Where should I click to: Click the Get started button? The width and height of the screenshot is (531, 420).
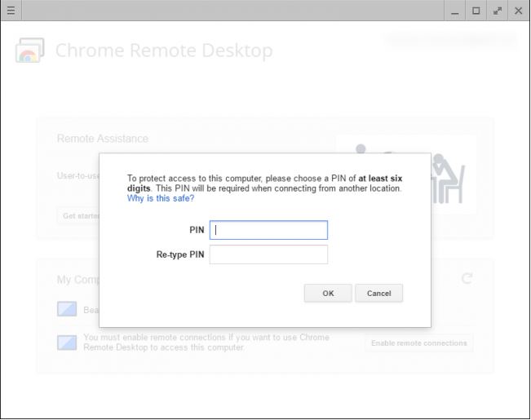[x=79, y=216]
